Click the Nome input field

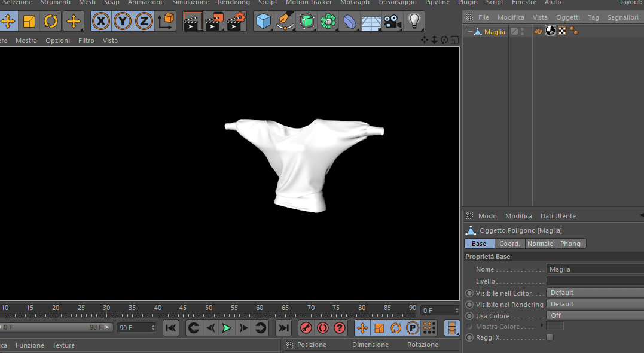click(x=594, y=269)
